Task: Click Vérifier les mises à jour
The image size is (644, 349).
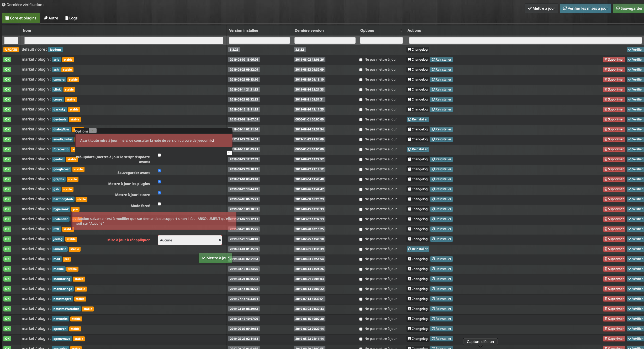Action: (585, 8)
